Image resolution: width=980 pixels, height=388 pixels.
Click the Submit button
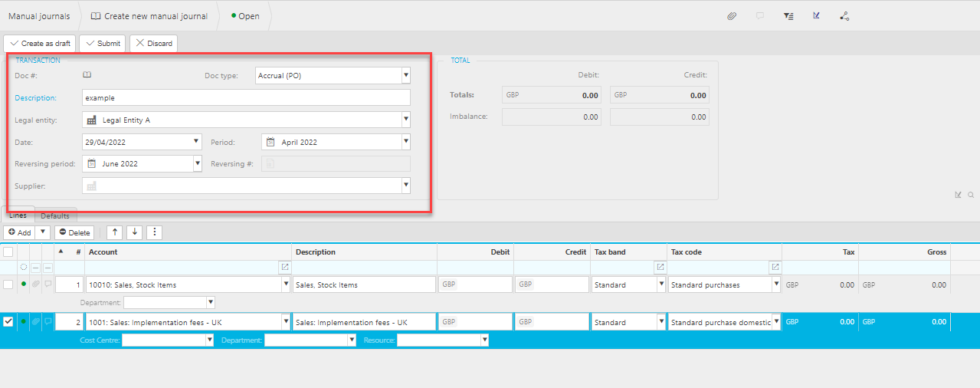[102, 44]
